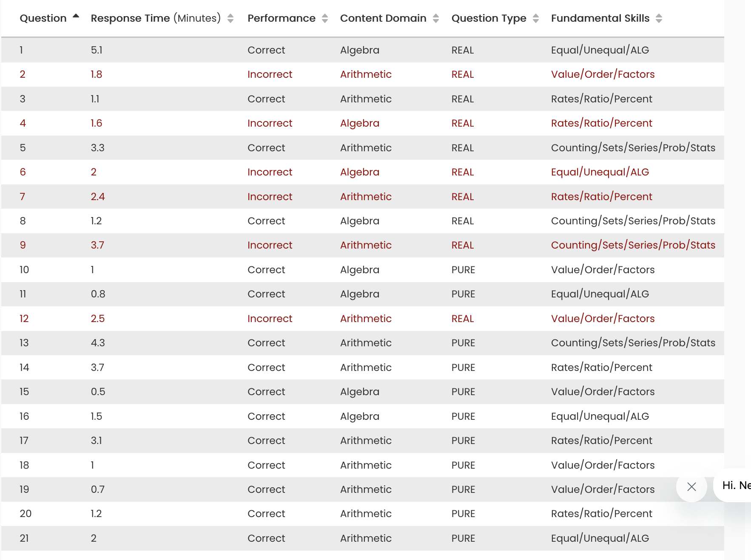This screenshot has height=560, width=751.
Task: Click the Question Type sort arrows
Action: (536, 18)
